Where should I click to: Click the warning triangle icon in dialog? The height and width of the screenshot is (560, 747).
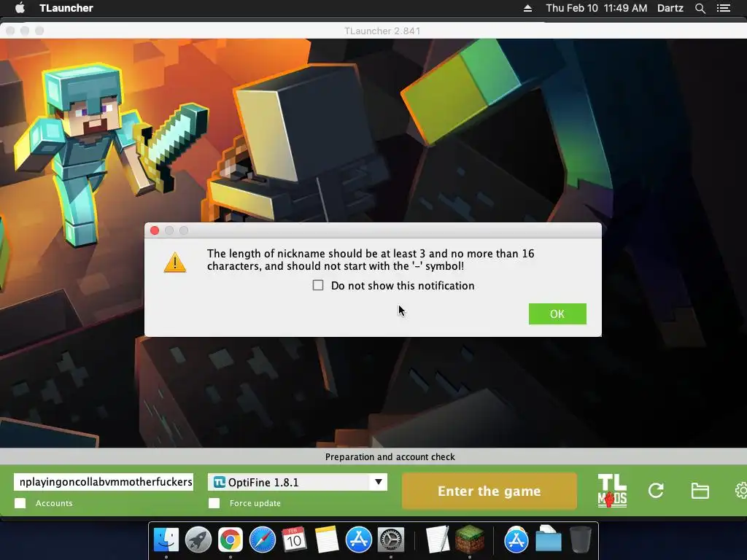click(175, 262)
